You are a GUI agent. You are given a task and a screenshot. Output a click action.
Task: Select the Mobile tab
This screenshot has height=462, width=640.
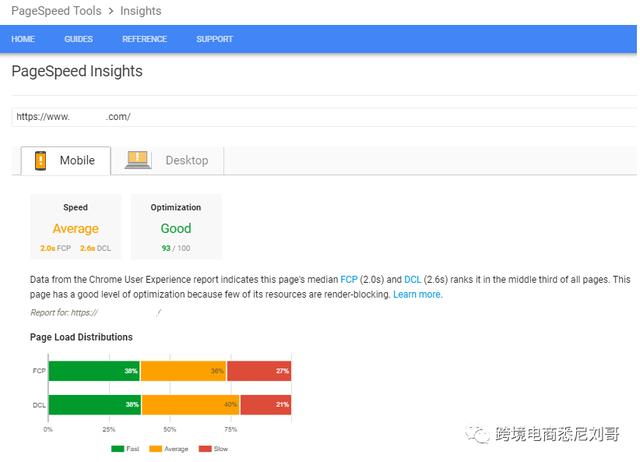tap(66, 160)
